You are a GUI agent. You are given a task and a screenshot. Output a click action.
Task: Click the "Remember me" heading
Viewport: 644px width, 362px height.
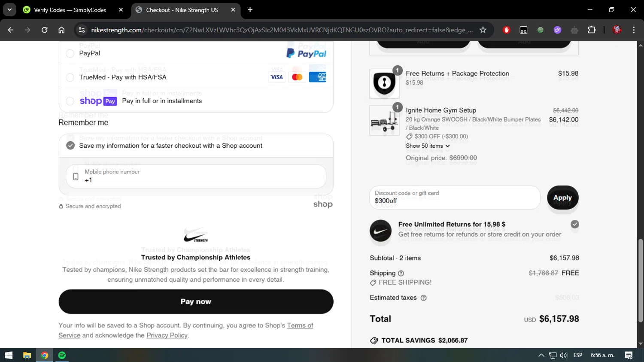click(83, 123)
